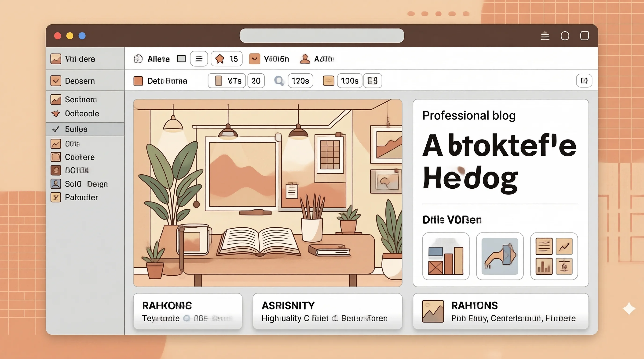This screenshot has height=359, width=644.
Task: Click the 'RAHTONS' card title
Action: [x=474, y=305]
